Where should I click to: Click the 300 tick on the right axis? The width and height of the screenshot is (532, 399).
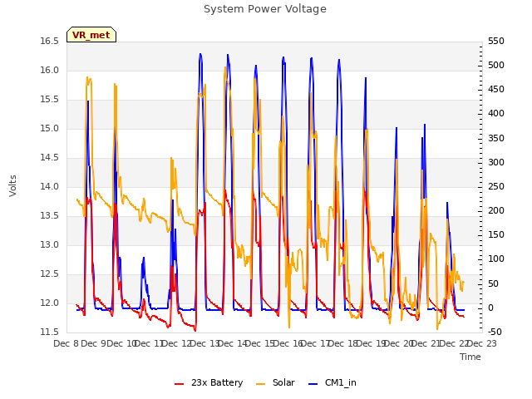[x=496, y=163]
